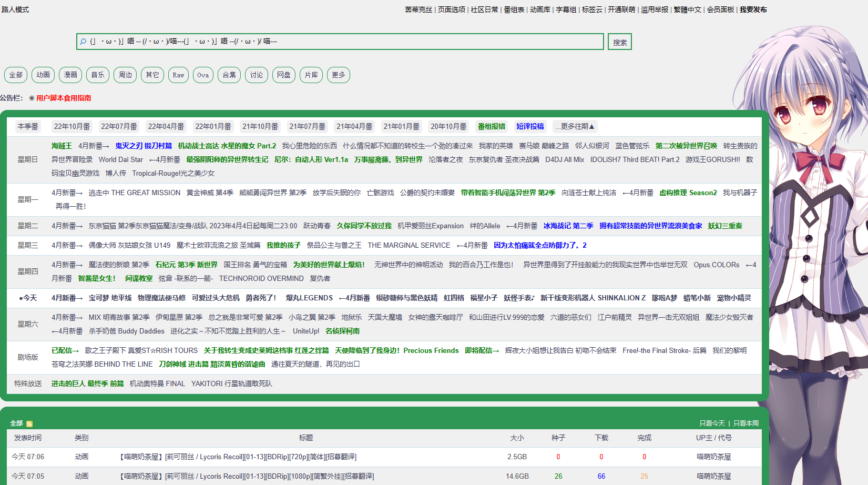Open 动画库 in the top navigation
This screenshot has width=868, height=485.
pos(540,9)
